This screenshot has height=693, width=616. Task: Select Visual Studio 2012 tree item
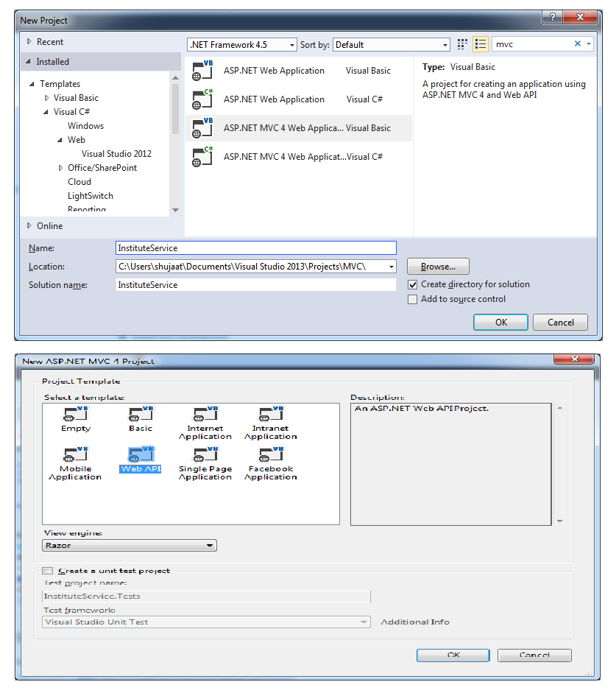pos(116,154)
